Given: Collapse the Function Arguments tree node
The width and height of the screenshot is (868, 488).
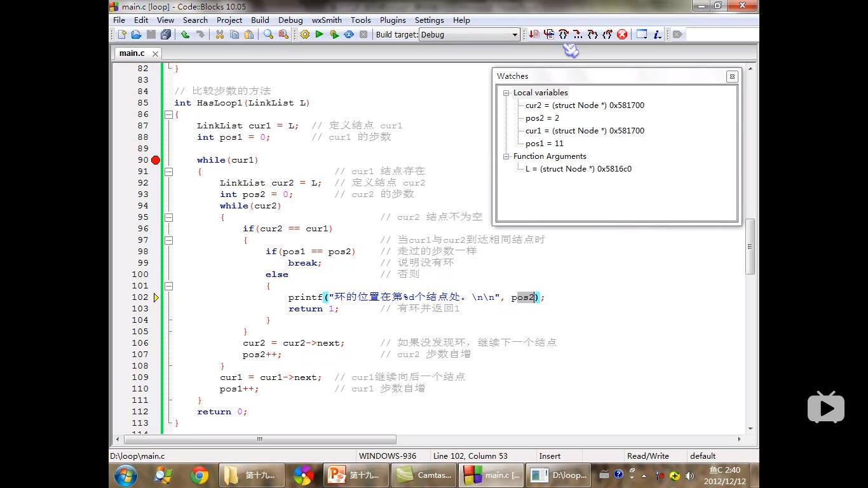Looking at the screenshot, I should pyautogui.click(x=506, y=156).
